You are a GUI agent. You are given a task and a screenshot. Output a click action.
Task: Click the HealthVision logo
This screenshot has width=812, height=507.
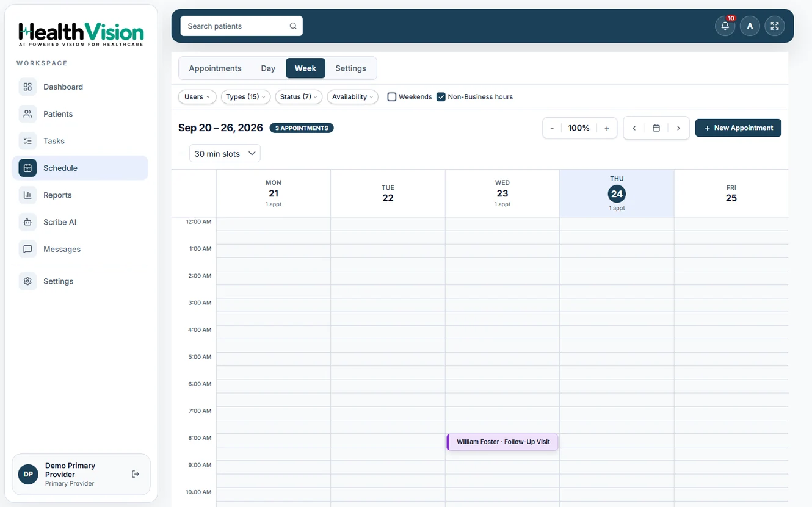(81, 34)
